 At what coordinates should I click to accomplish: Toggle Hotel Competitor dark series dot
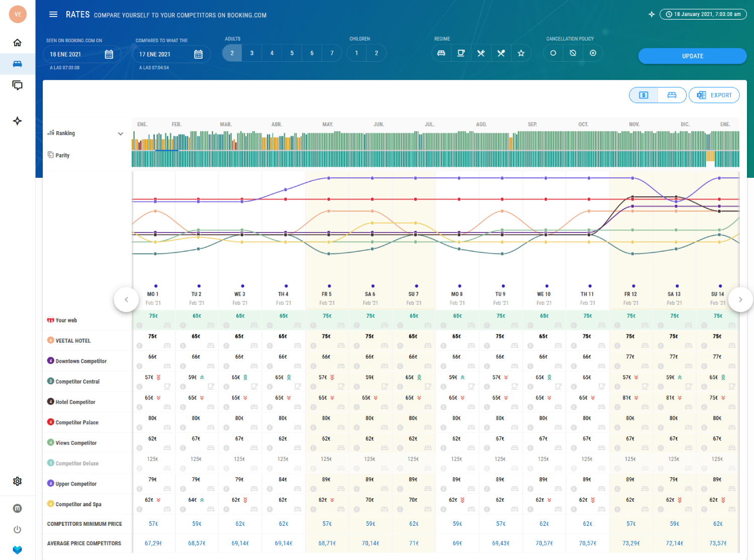[51, 401]
